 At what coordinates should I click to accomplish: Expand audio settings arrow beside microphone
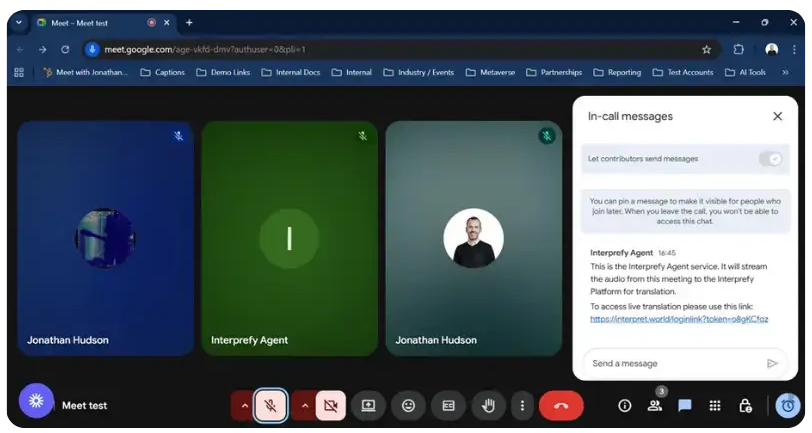point(244,406)
